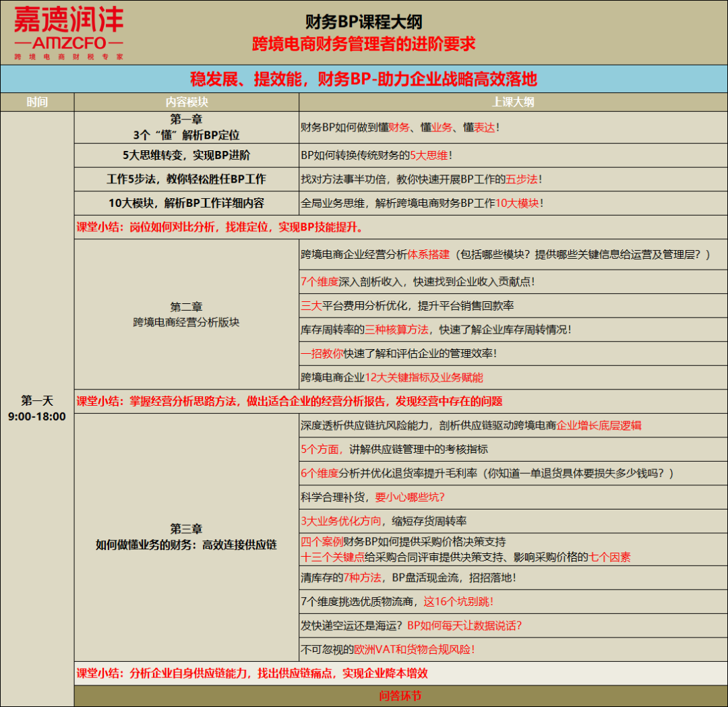Click cell 第一章 3个"懂"解析BP定位
Screen dimensions: 728x707
click(187, 127)
